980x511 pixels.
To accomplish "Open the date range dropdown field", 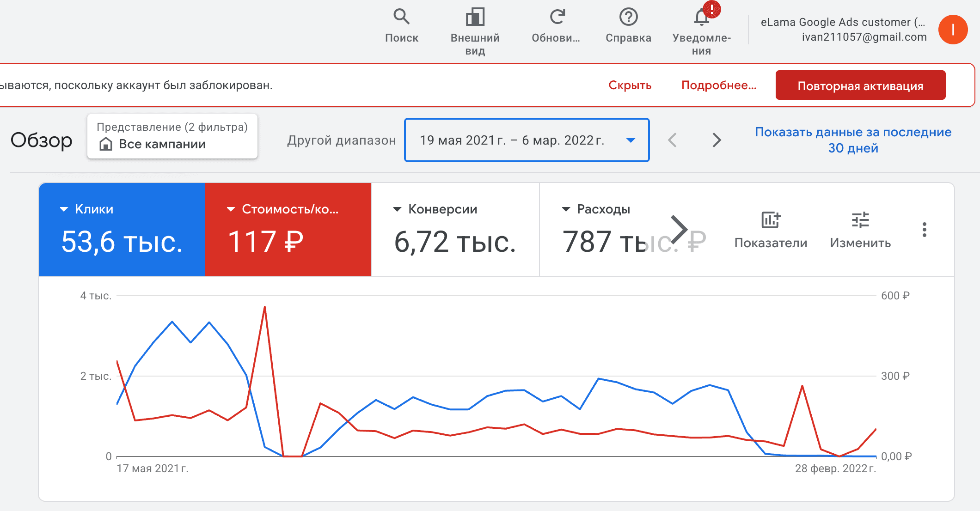I will (527, 140).
